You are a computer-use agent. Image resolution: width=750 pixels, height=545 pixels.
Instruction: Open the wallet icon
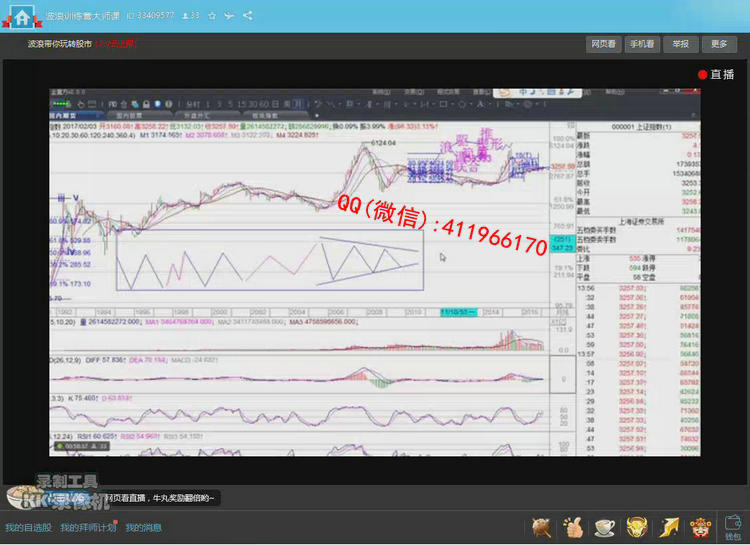tap(733, 526)
